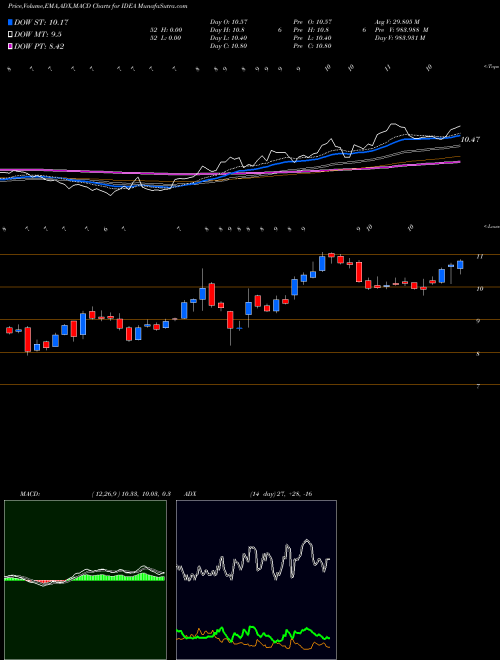Click the price axis label 10

pos(479,289)
